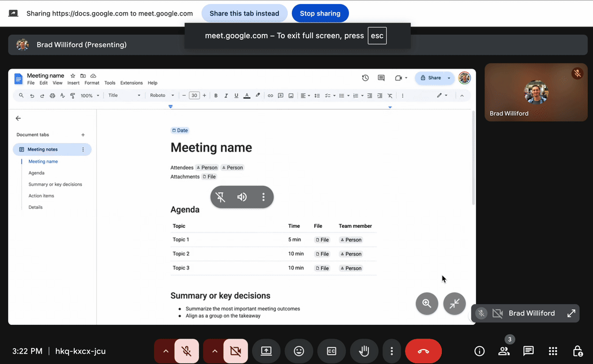
Task: Expand audio settings arrow beside microphone
Action: (x=166, y=351)
